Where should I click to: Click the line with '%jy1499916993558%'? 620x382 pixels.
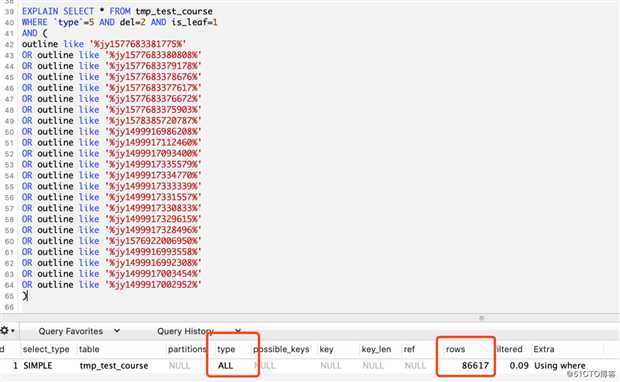tap(112, 252)
